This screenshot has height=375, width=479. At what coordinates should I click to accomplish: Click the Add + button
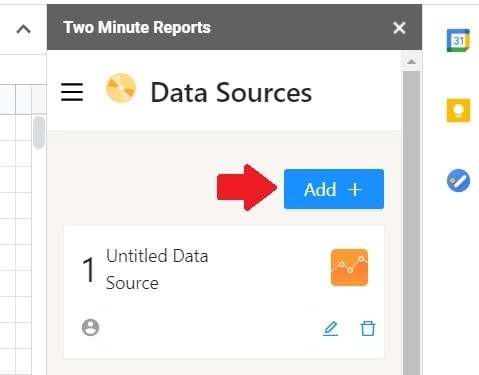coord(334,189)
